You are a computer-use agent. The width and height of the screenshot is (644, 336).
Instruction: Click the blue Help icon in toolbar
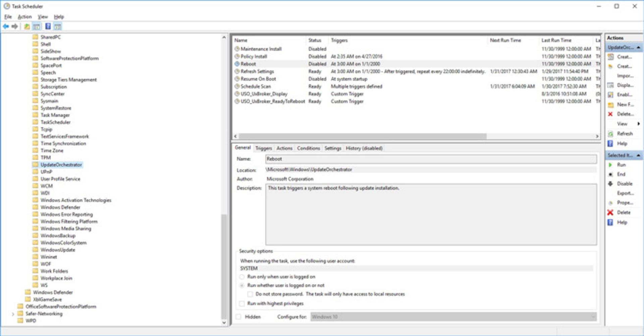pos(48,26)
